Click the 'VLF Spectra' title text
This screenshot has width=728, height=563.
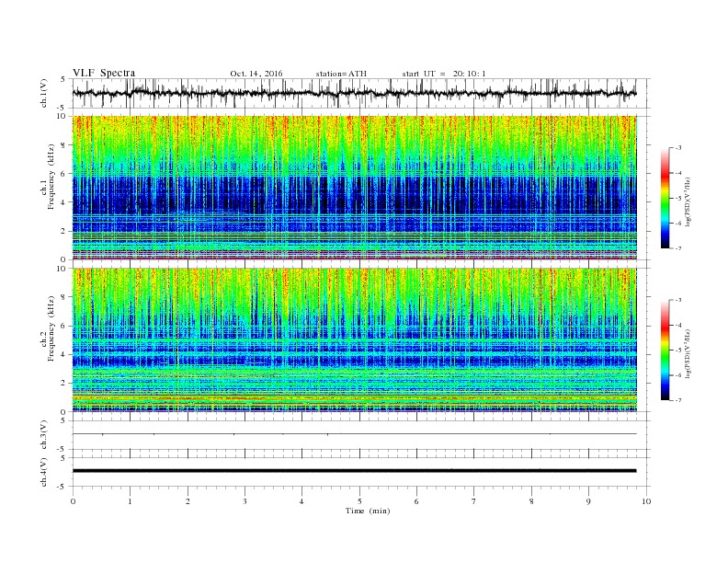104,73
